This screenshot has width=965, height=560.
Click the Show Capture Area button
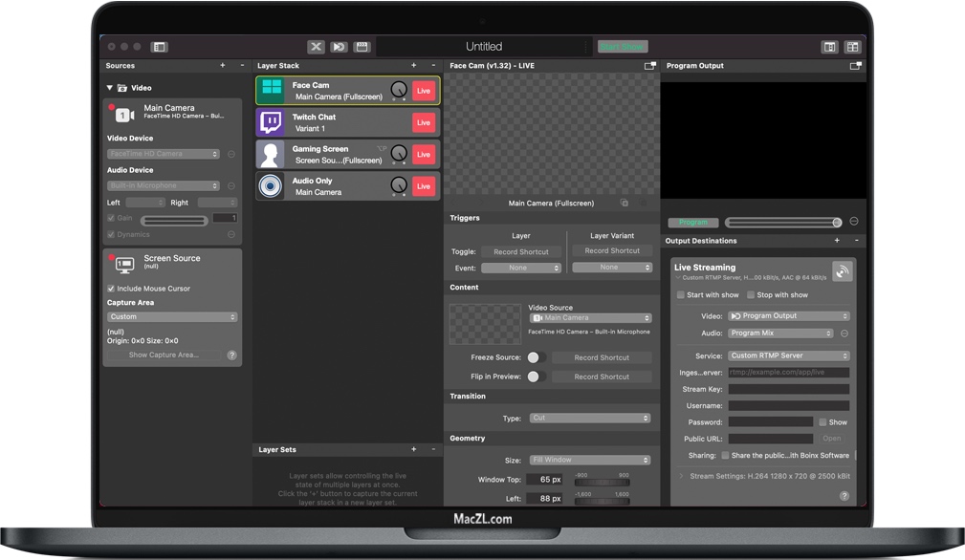pos(171,355)
